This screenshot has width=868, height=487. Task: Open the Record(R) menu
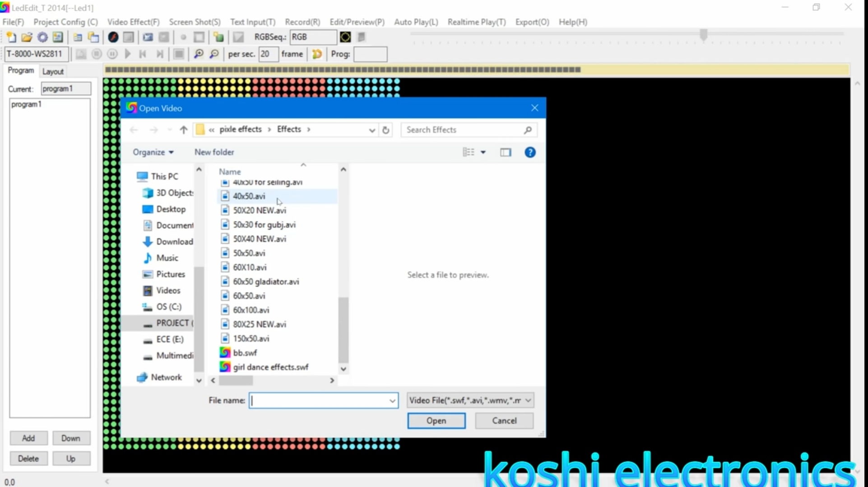coord(302,22)
